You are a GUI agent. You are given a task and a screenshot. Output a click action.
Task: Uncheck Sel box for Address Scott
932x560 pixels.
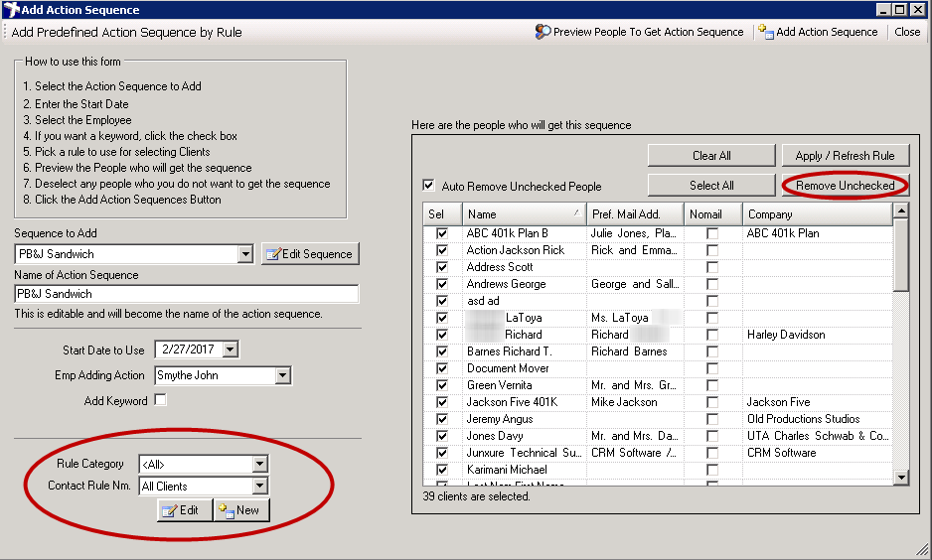point(442,267)
